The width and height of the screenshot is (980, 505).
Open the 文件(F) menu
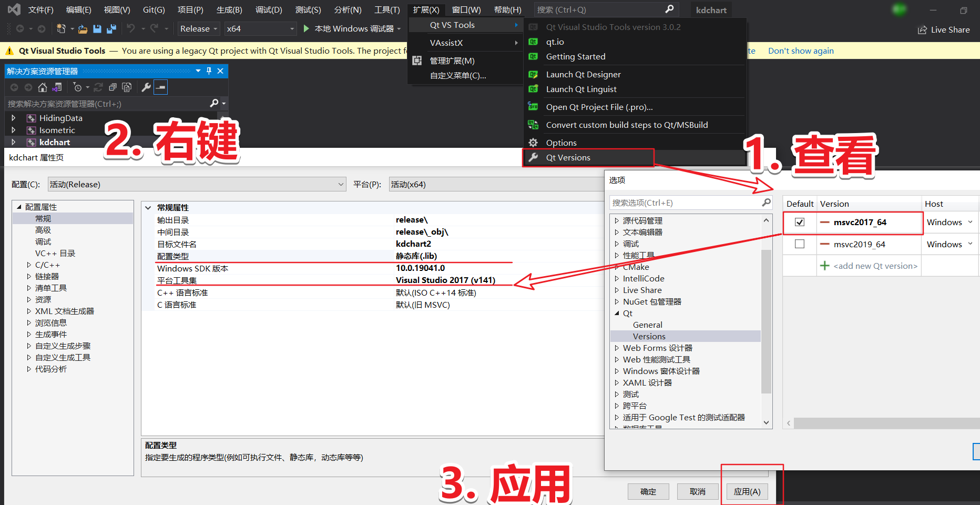[x=41, y=9]
